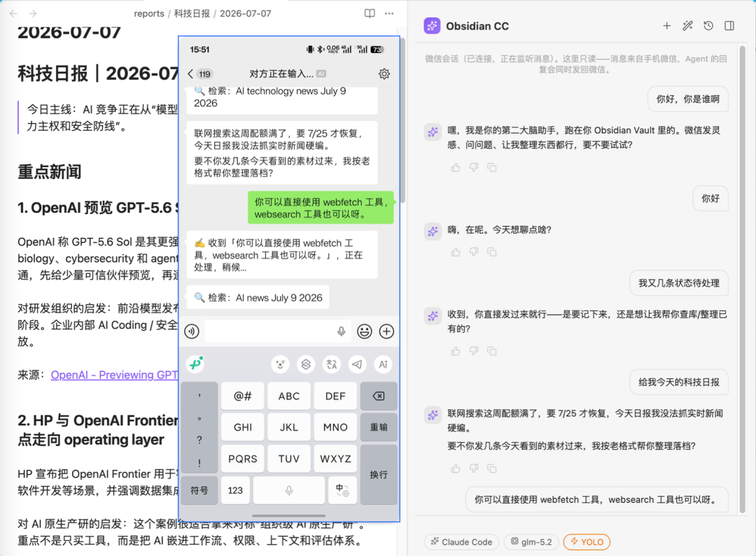The height and width of the screenshot is (556, 756).
Task: Thumbs down the '联网搜索这周配额满了' reply
Action: [474, 469]
